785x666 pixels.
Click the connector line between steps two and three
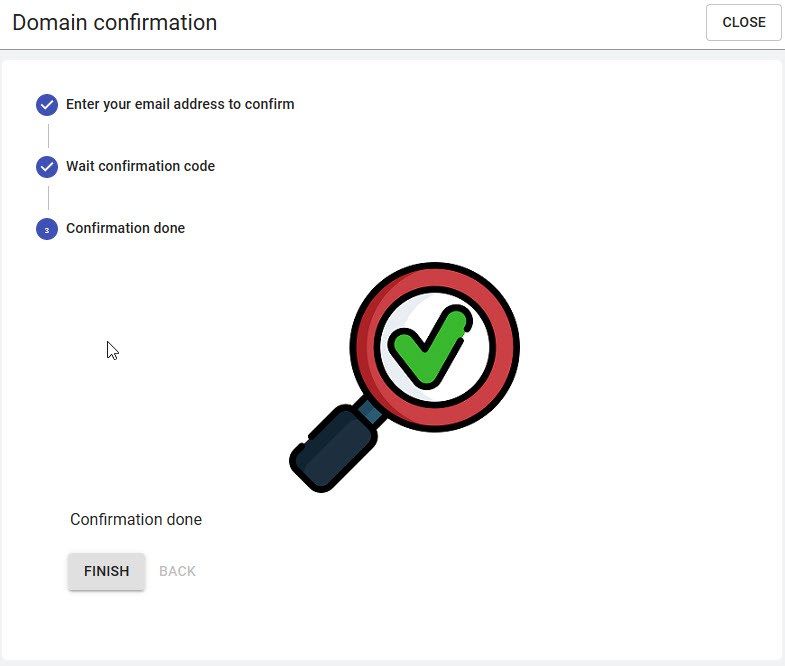point(49,198)
